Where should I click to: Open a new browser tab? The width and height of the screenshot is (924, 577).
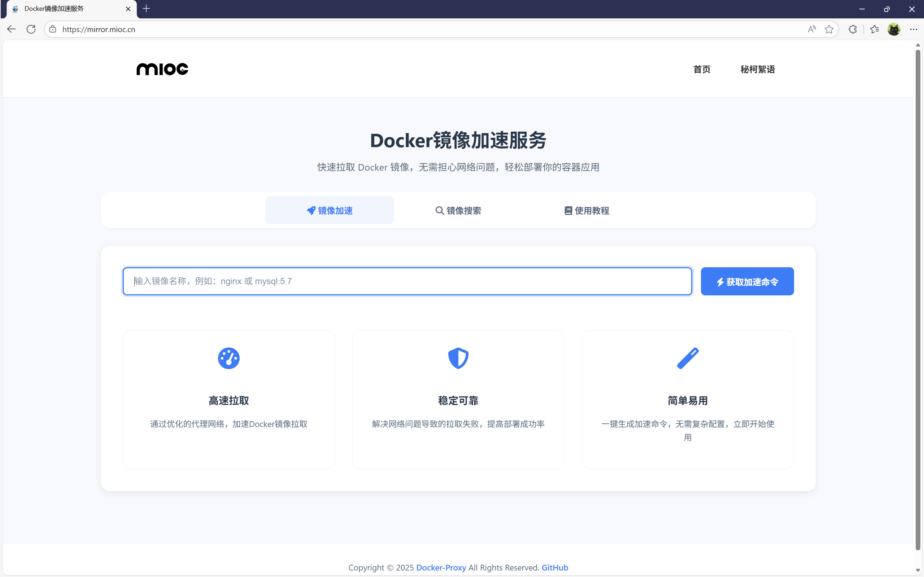(146, 8)
